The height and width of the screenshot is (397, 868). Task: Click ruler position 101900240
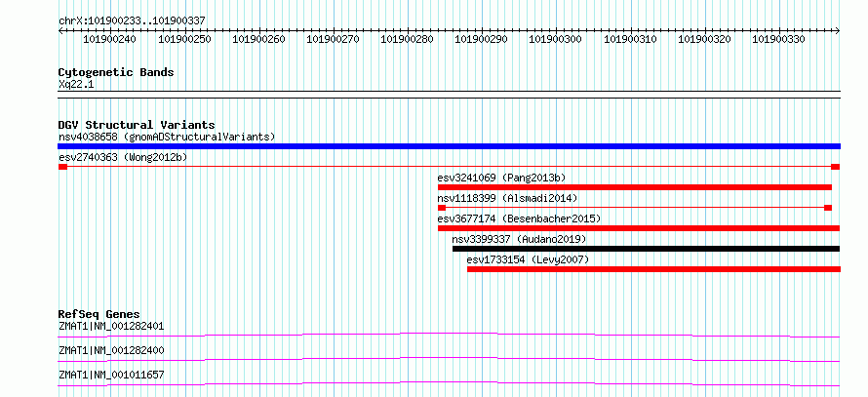tap(110, 39)
